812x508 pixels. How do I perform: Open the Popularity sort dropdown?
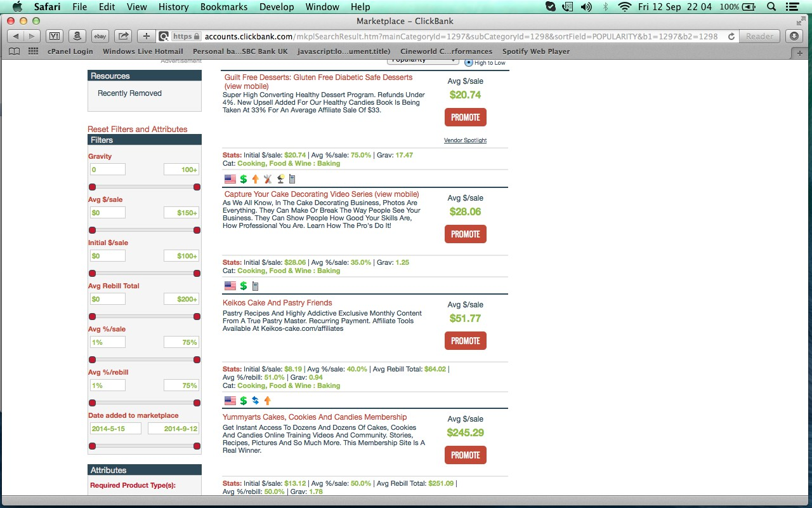tap(423, 60)
